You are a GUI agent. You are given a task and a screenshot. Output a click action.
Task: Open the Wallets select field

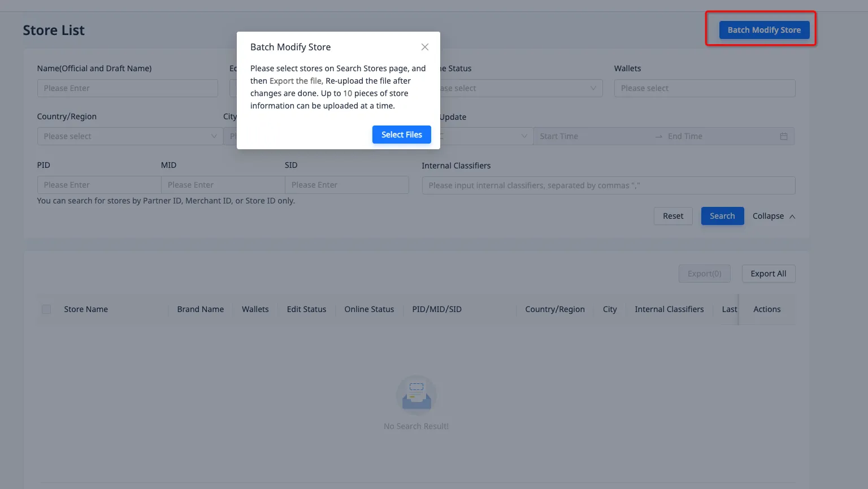pyautogui.click(x=704, y=88)
